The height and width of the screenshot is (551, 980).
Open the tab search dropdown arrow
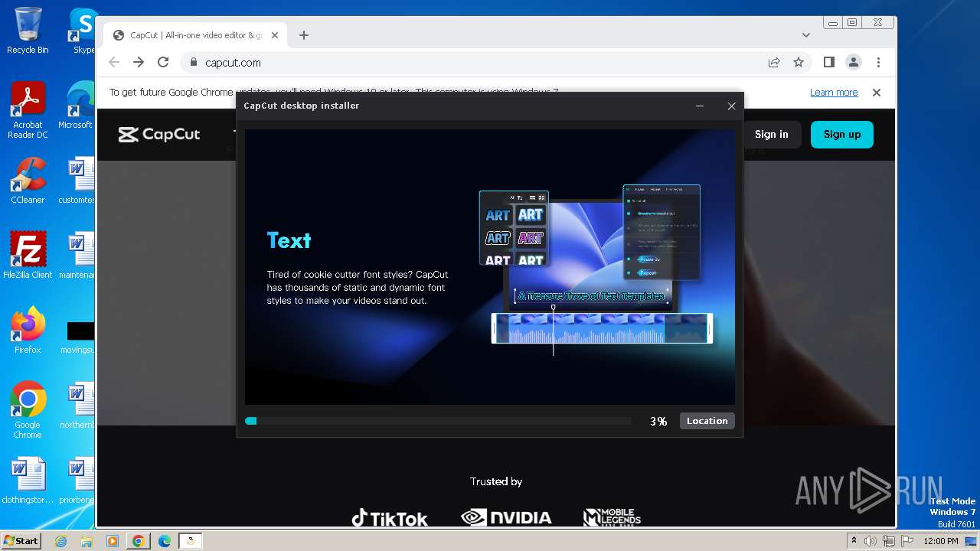[805, 35]
